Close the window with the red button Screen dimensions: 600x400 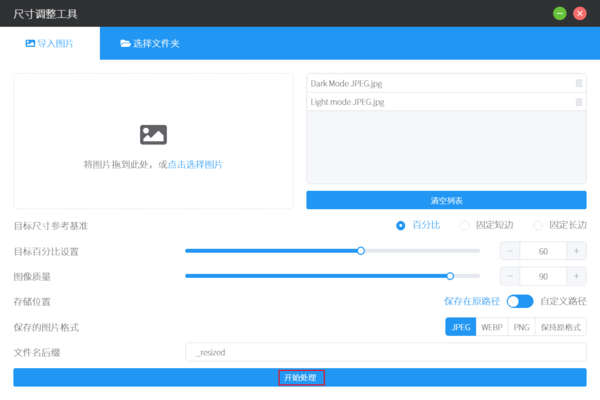pos(580,14)
